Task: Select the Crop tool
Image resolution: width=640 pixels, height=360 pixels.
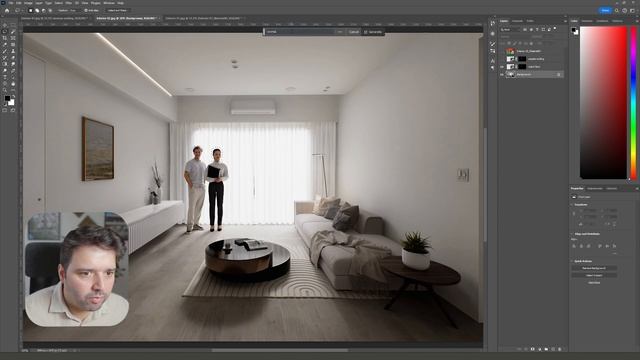Action: (4, 38)
